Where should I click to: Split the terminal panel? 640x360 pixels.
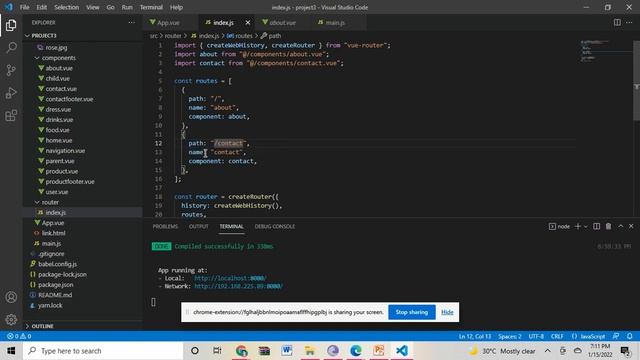coord(596,226)
